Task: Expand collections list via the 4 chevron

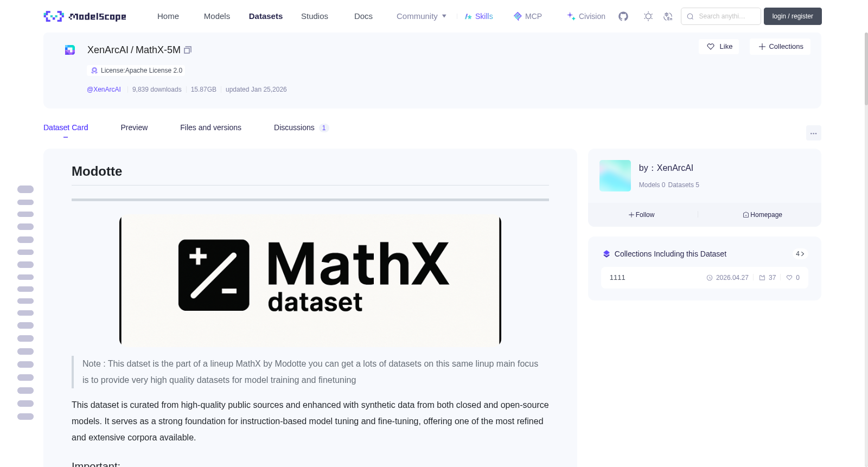Action: point(800,254)
